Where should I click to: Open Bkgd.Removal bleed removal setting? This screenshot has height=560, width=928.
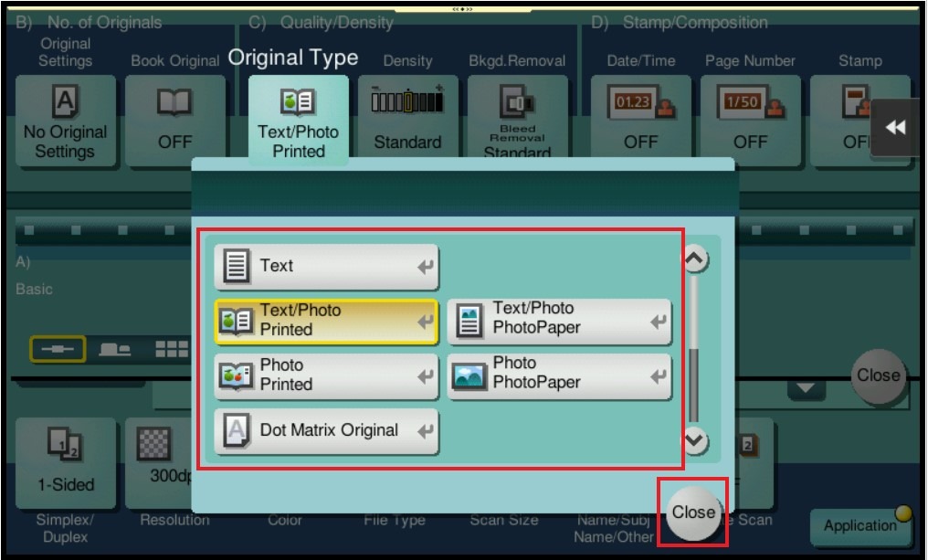[517, 121]
